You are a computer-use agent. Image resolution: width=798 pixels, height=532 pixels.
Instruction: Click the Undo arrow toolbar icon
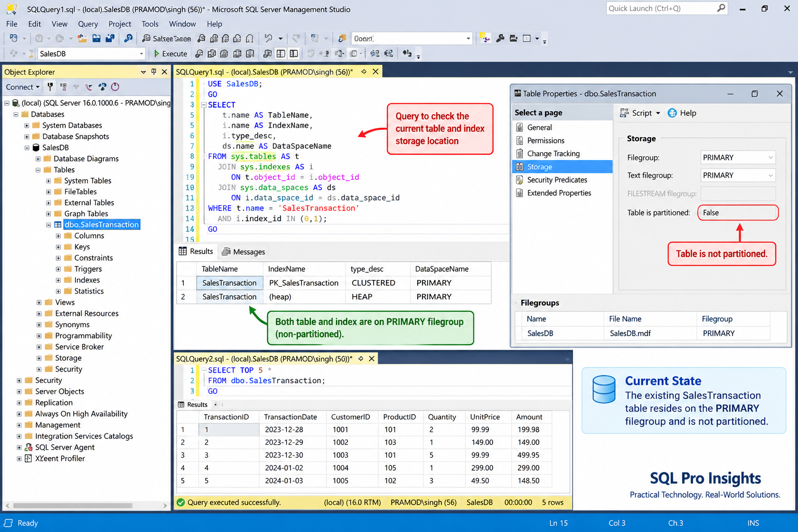click(x=268, y=38)
